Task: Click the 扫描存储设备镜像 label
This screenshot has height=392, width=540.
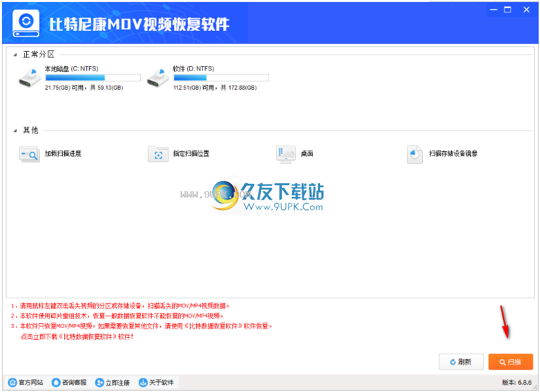Action: click(453, 154)
